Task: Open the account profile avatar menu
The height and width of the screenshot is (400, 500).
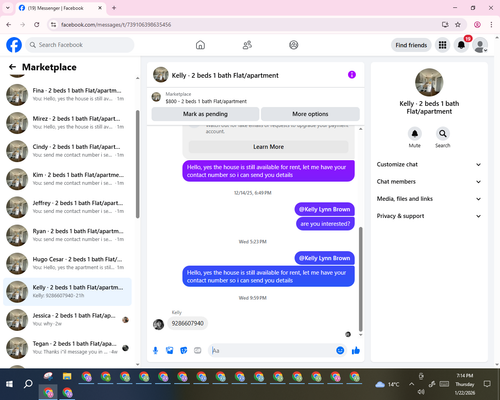Action: click(480, 45)
